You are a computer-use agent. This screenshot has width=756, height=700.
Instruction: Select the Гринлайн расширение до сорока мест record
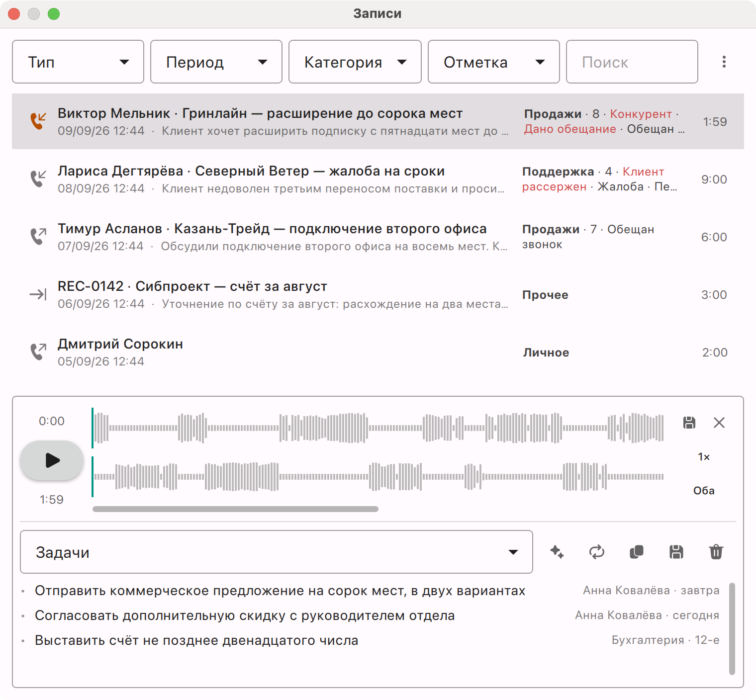point(378,121)
